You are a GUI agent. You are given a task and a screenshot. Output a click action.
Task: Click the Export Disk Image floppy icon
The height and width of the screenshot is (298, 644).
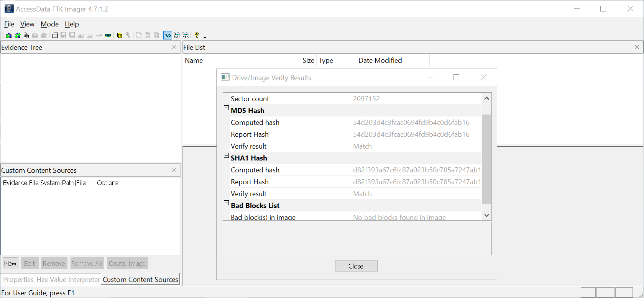pos(64,35)
